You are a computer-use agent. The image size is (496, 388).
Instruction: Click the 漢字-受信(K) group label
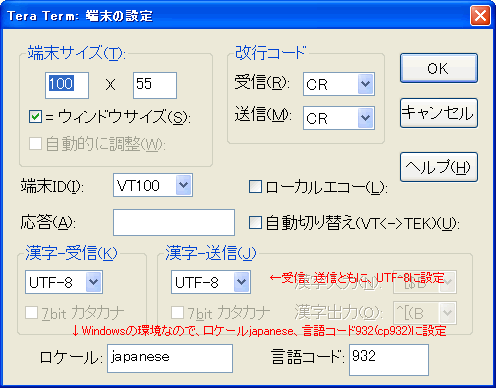(71, 253)
